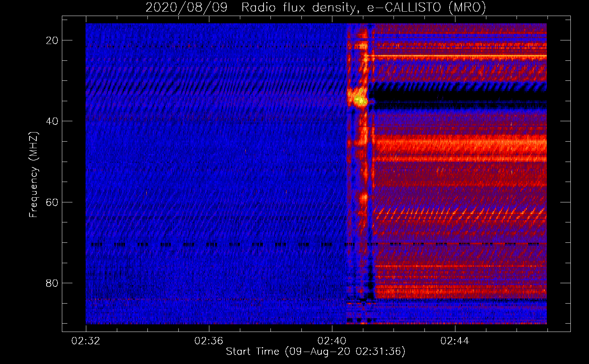Screen dimensions: 589x364
Task: Click the bright yellow burst peak near 35 MHz
Action: (360, 99)
